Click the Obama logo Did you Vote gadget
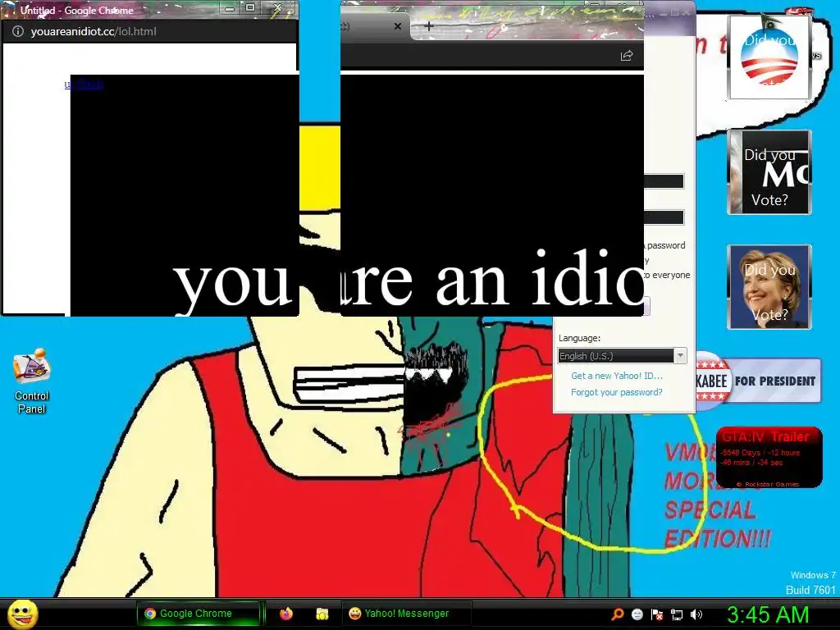Viewport: 840px width, 630px height. click(769, 57)
